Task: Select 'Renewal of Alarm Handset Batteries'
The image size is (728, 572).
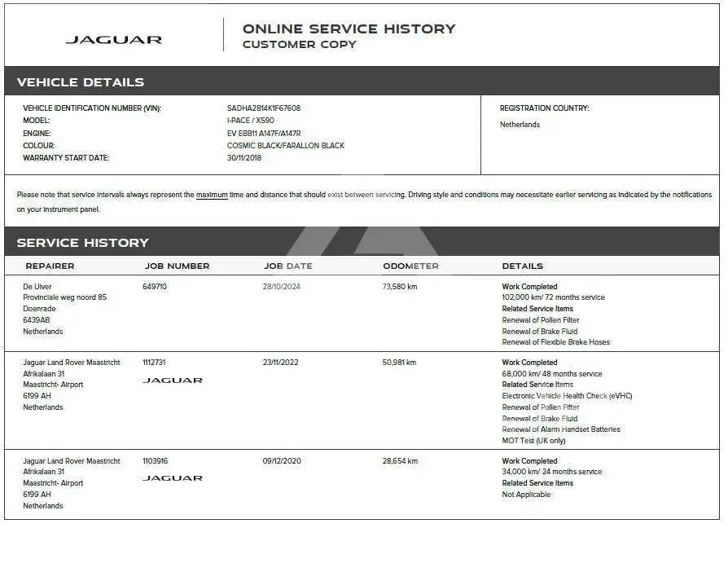Action: (561, 429)
